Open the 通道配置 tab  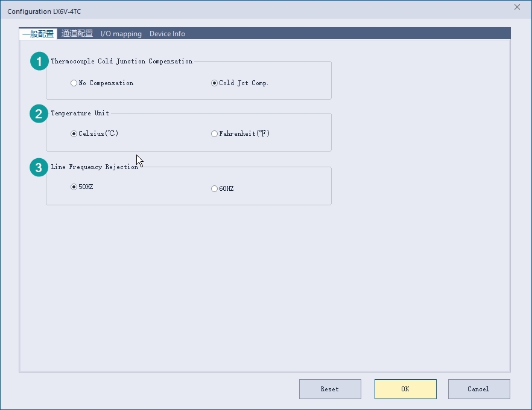[x=77, y=34]
